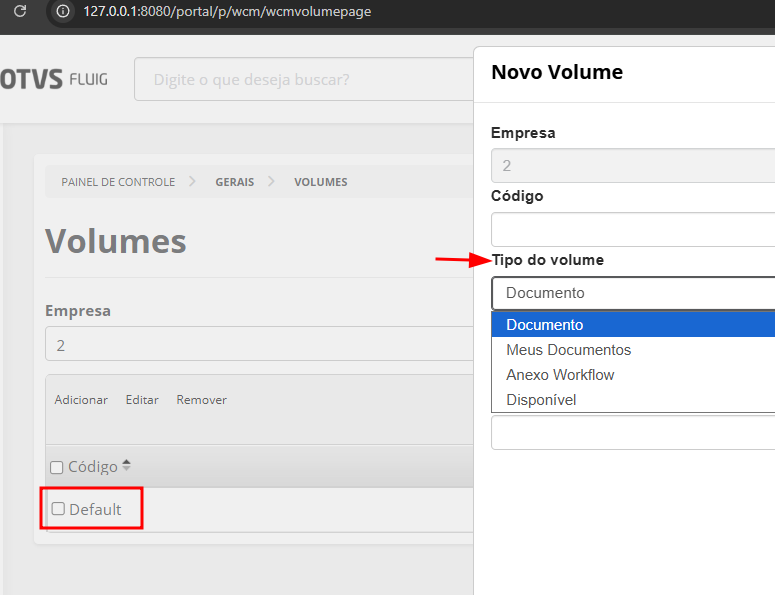
Task: Click Adicionar to add a volume
Action: pos(81,400)
